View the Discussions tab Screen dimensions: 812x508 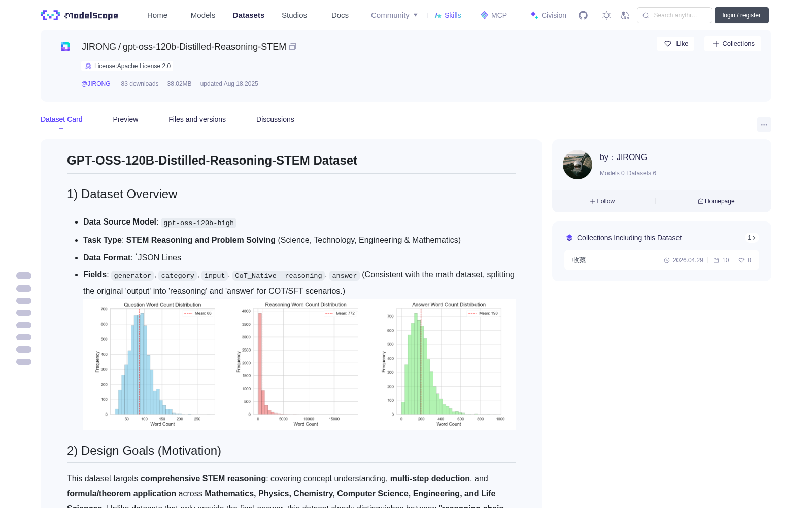[275, 119]
